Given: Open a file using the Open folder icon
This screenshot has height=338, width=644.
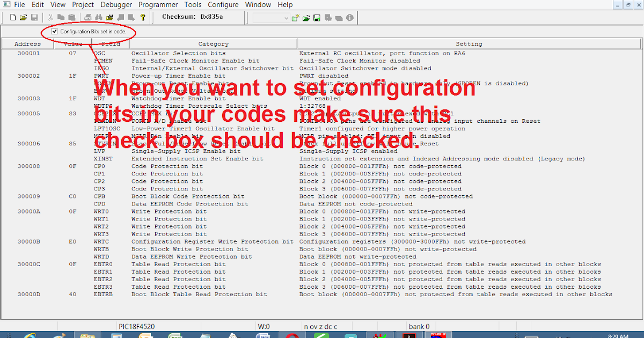Looking at the screenshot, I should coord(24,17).
